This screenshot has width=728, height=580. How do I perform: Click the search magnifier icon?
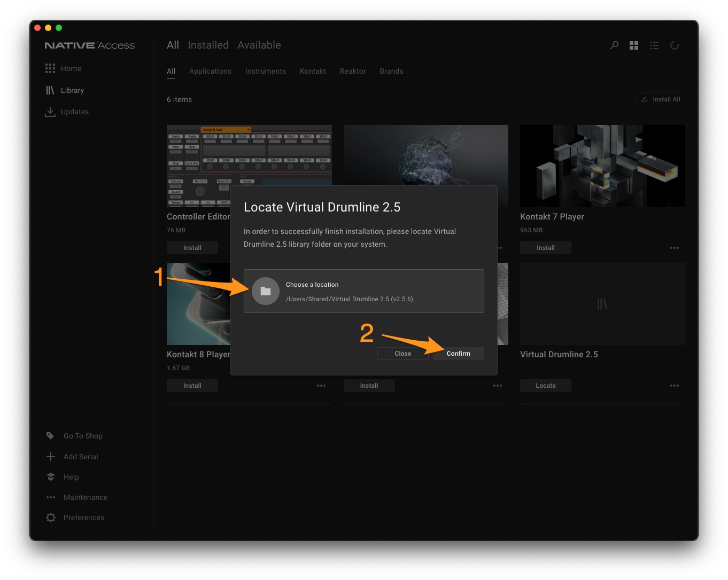[615, 45]
